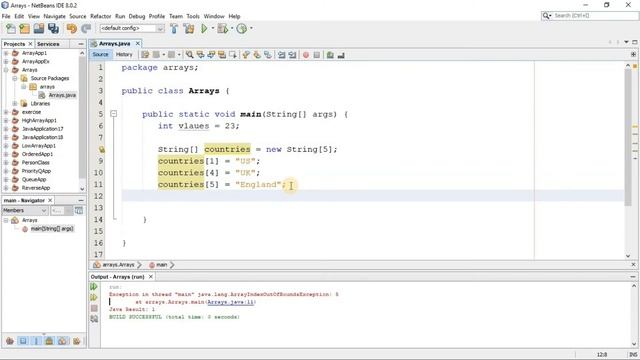Click the Debug Project icon

pos(222,29)
